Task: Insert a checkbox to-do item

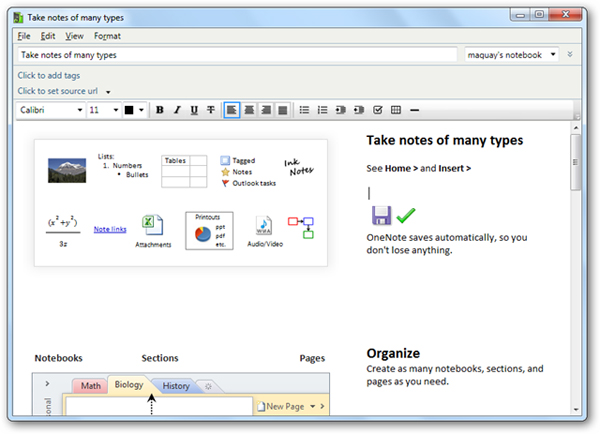Action: point(378,110)
